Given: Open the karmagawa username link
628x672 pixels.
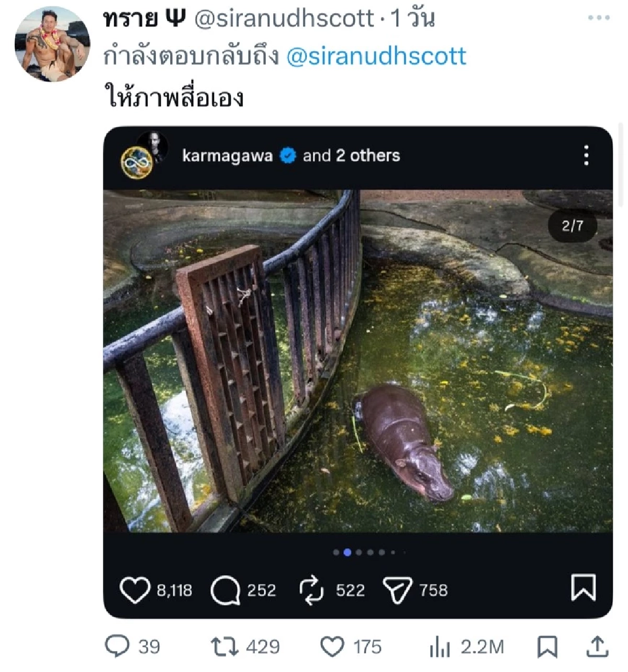Looking at the screenshot, I should [x=227, y=155].
